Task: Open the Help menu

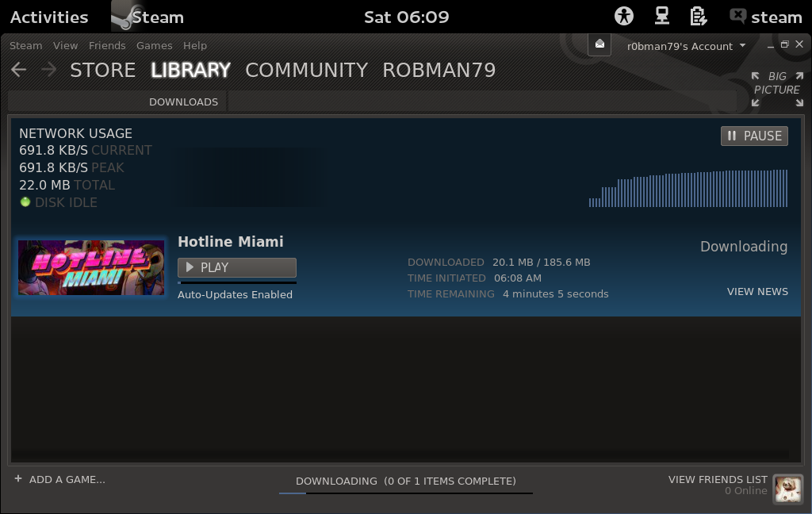Action: tap(195, 45)
